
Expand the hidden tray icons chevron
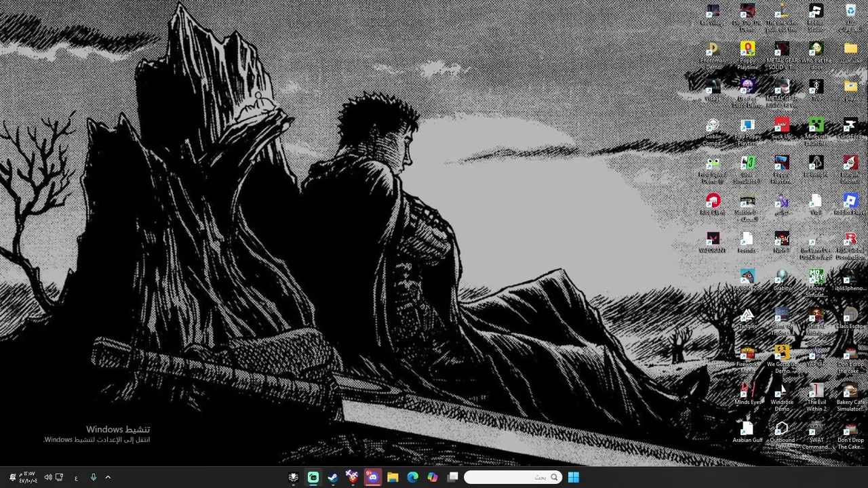point(108,477)
